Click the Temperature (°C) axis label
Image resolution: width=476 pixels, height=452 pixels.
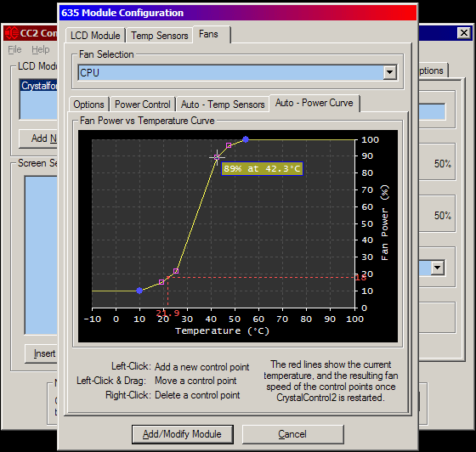[222, 331]
